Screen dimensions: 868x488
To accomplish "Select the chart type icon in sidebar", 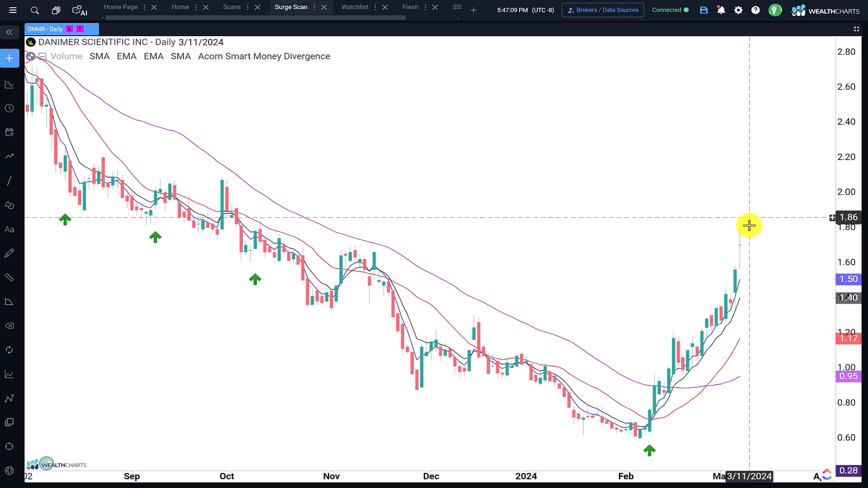I will [x=9, y=84].
